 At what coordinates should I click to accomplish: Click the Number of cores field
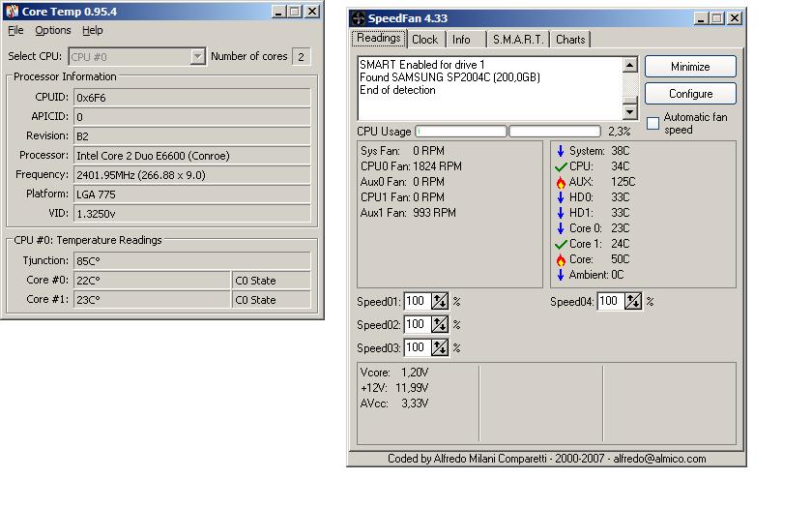[x=302, y=56]
